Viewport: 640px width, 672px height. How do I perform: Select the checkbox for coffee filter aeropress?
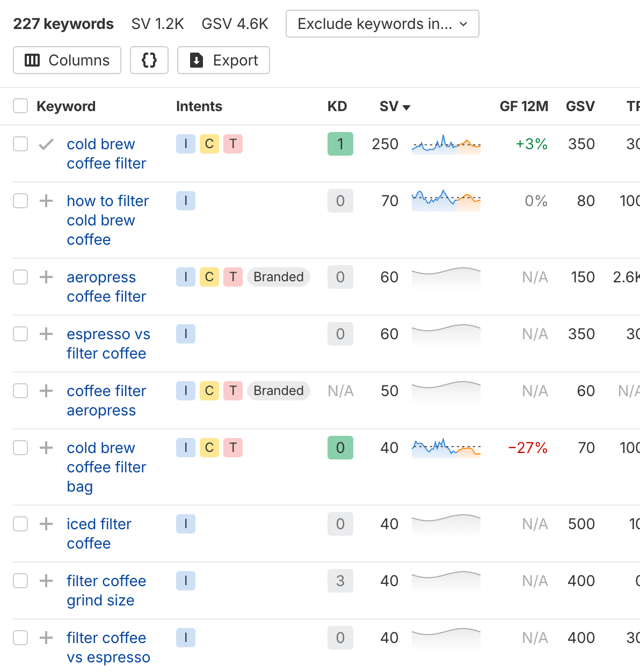click(20, 391)
